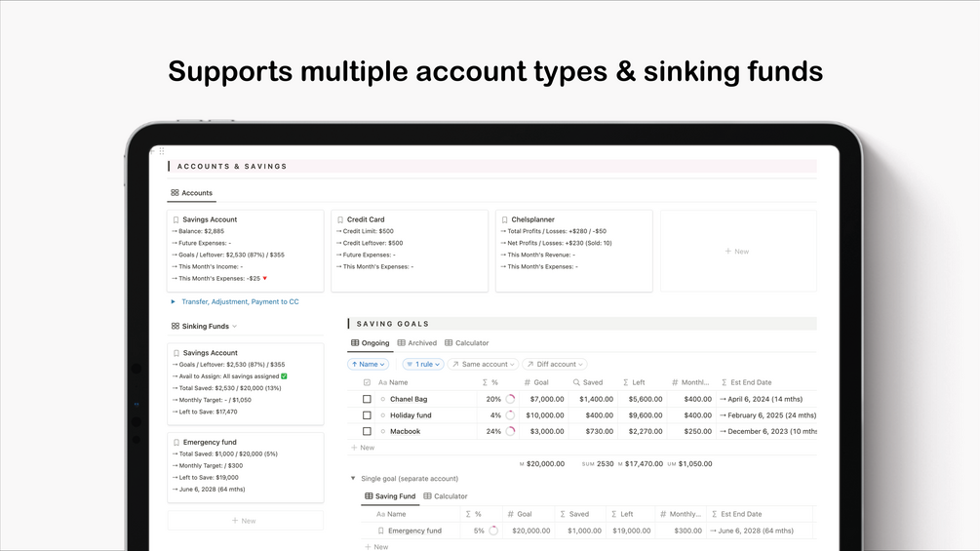Open the Saving Goals Calculator tab

point(466,343)
